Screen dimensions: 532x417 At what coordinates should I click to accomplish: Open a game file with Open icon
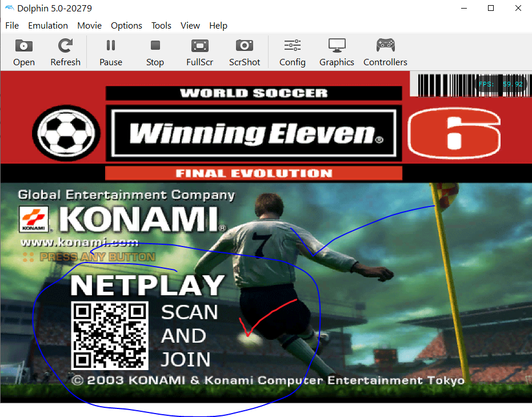point(24,52)
